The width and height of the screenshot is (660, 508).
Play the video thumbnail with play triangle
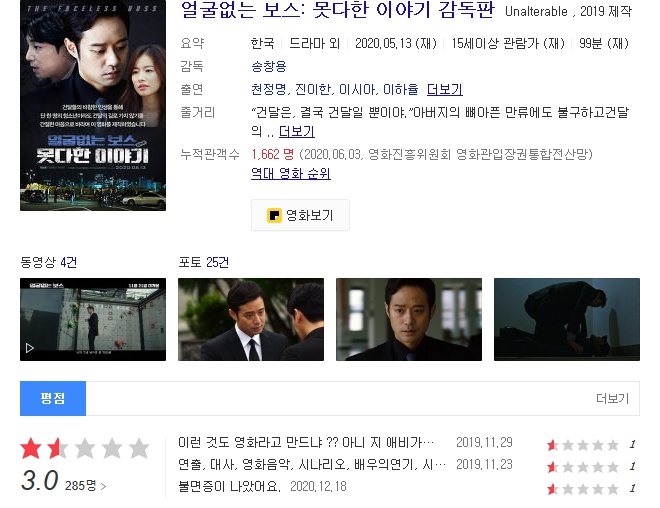pos(93,319)
